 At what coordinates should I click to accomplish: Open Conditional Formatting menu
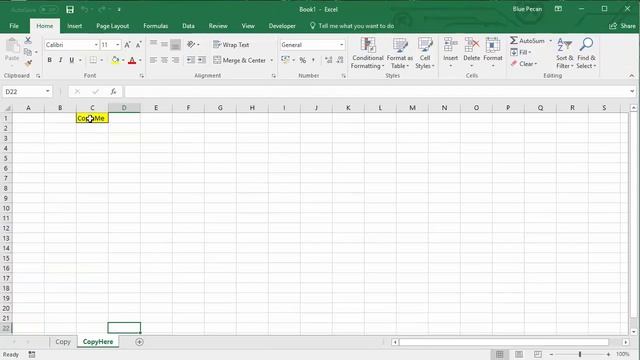point(367,53)
